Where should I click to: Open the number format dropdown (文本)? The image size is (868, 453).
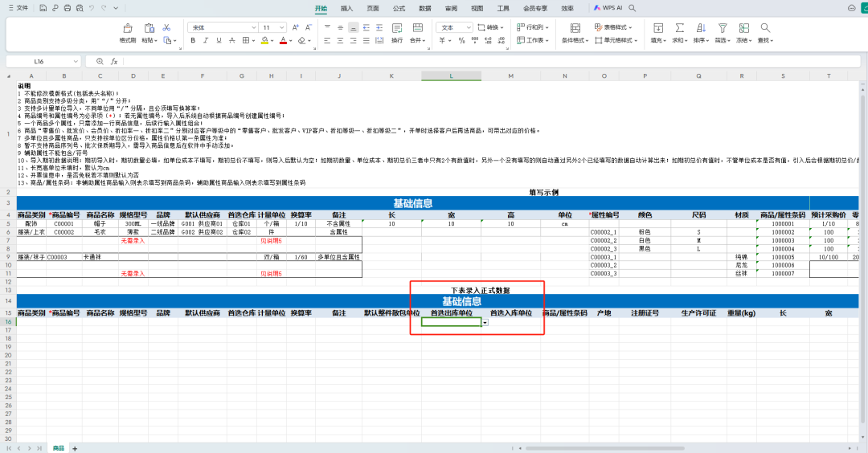click(469, 27)
